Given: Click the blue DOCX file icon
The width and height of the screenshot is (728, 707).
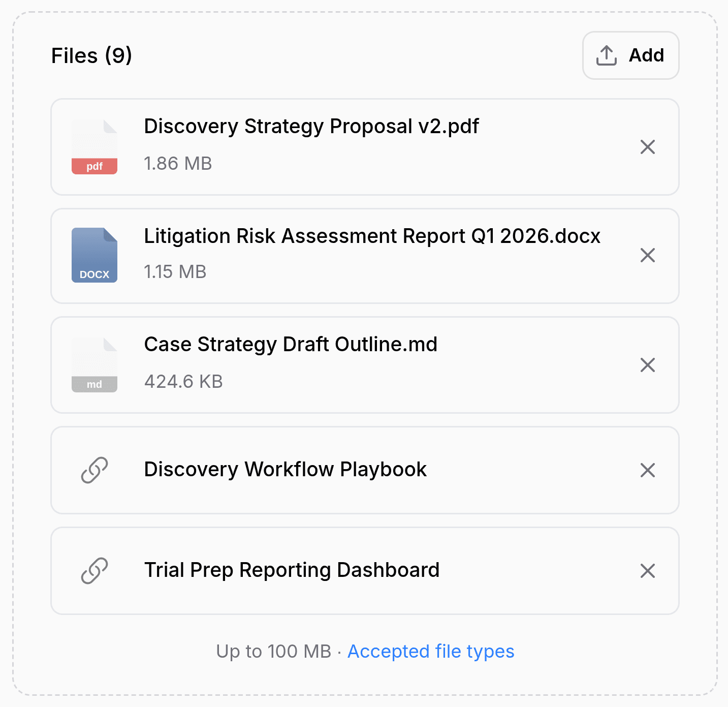Looking at the screenshot, I should pyautogui.click(x=94, y=255).
